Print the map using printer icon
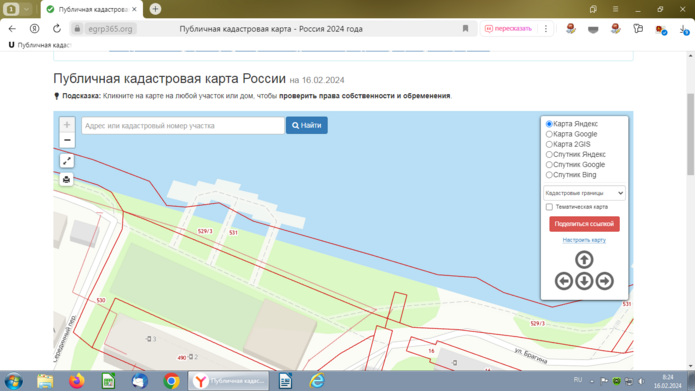 (66, 180)
